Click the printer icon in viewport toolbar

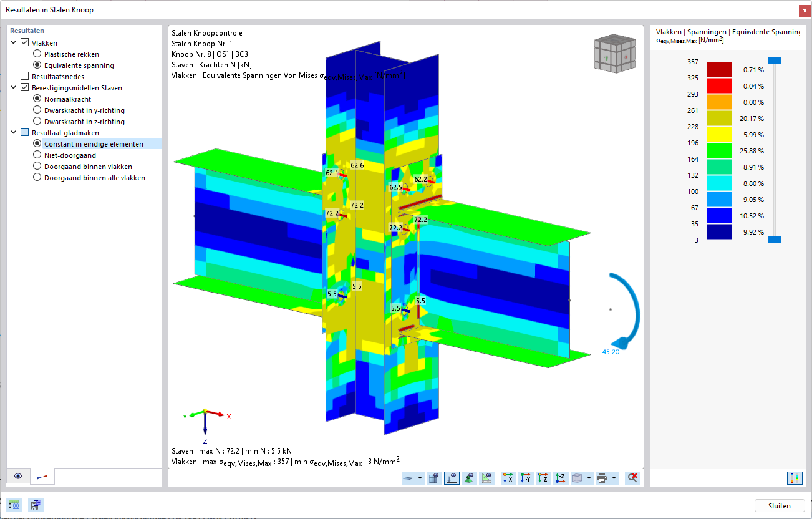pos(602,478)
